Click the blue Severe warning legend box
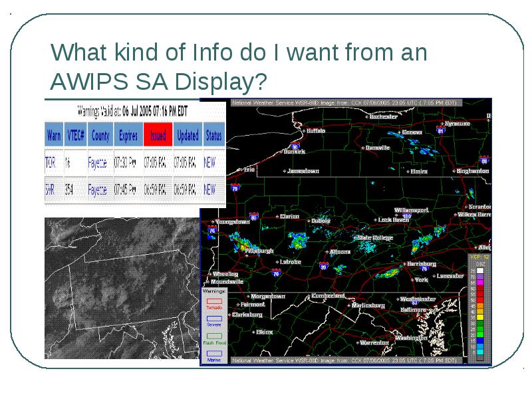Screen dimensions: 532x399 214,319
